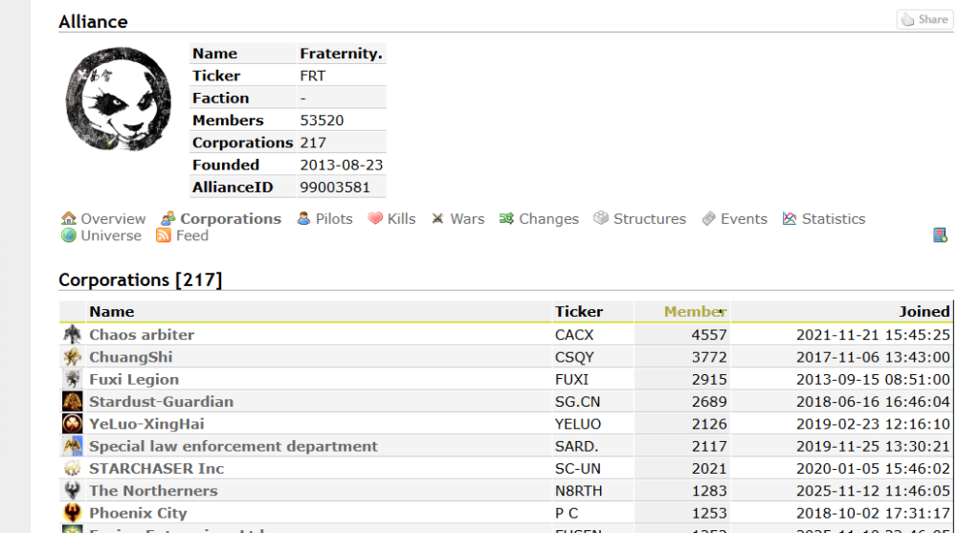Click the Kills heart icon
Viewport: 980px width, 533px height.
point(375,218)
